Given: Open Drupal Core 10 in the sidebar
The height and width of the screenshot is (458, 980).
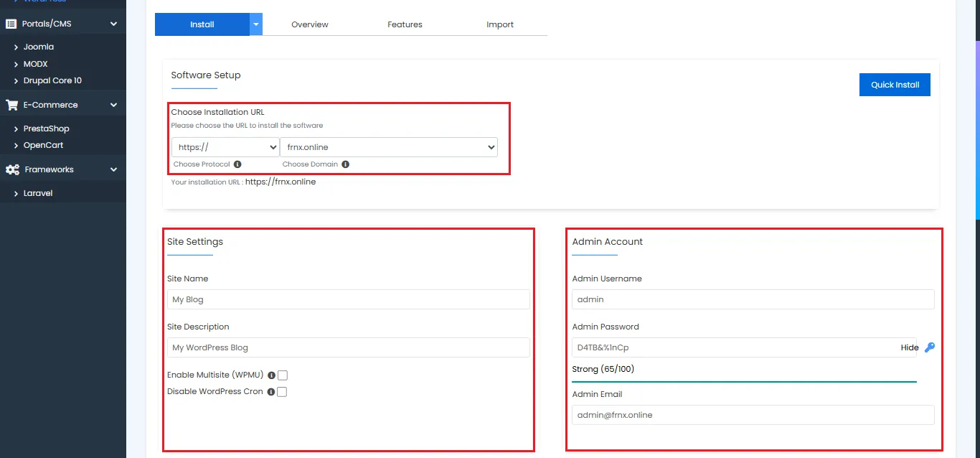Looking at the screenshot, I should (52, 80).
